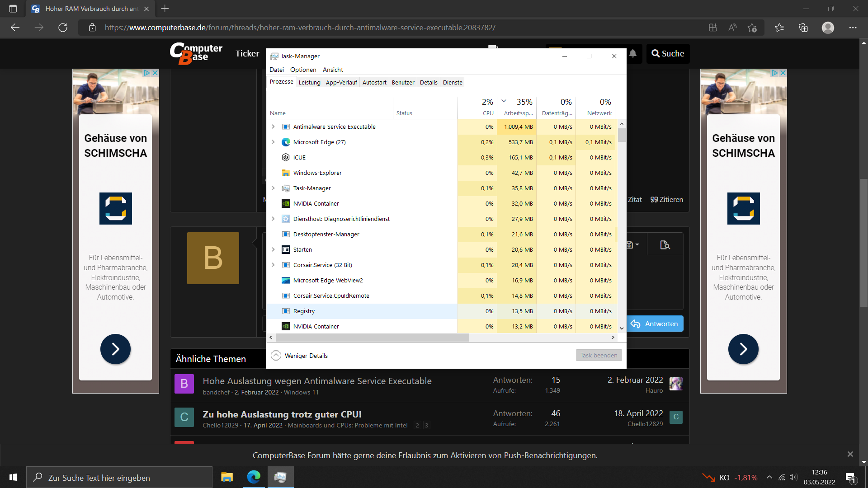The height and width of the screenshot is (488, 868).
Task: Sort processes by Arbeitsspeicher column header
Action: [518, 113]
